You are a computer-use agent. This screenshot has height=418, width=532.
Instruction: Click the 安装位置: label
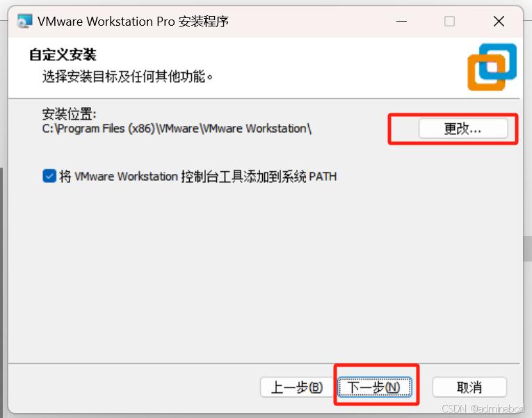pos(70,114)
